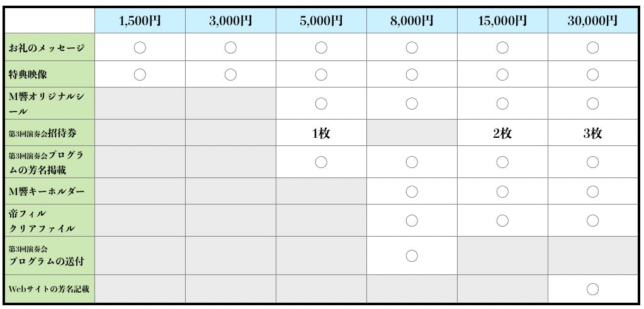Click the 特典映像 circle under 3,000円
The width and height of the screenshot is (644, 309).
coord(230,75)
